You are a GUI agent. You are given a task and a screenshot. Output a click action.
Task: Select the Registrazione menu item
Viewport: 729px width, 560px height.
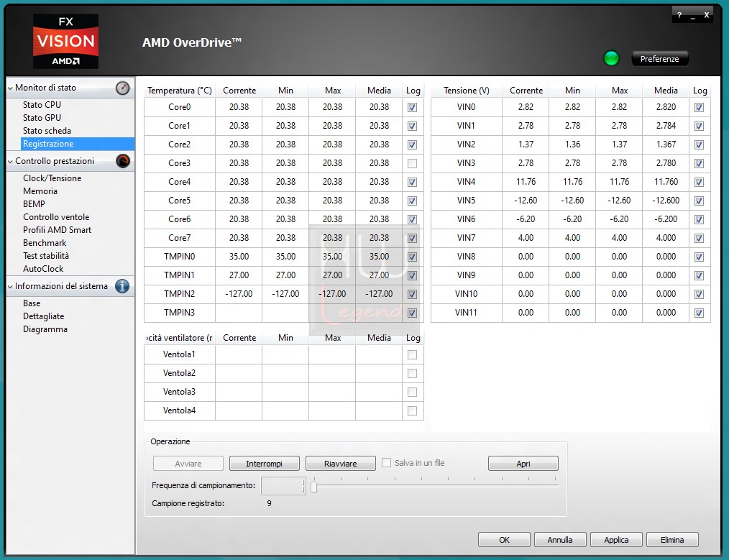78,144
